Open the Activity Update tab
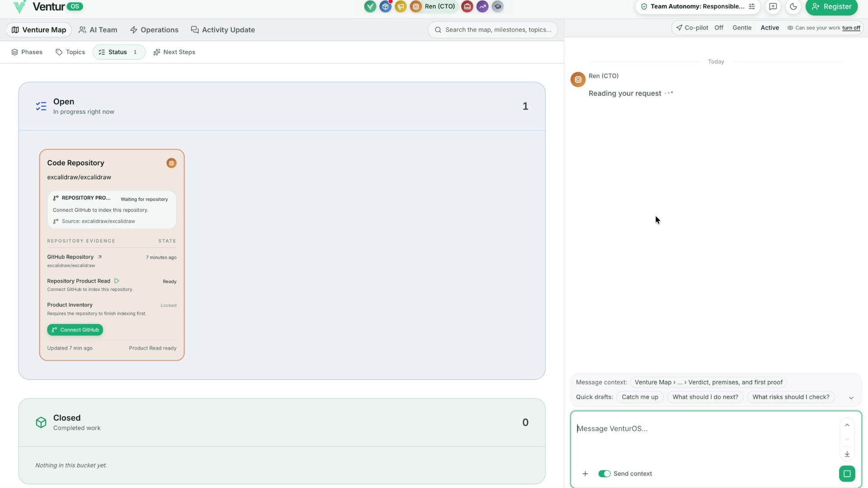The height and width of the screenshot is (488, 868). click(223, 30)
